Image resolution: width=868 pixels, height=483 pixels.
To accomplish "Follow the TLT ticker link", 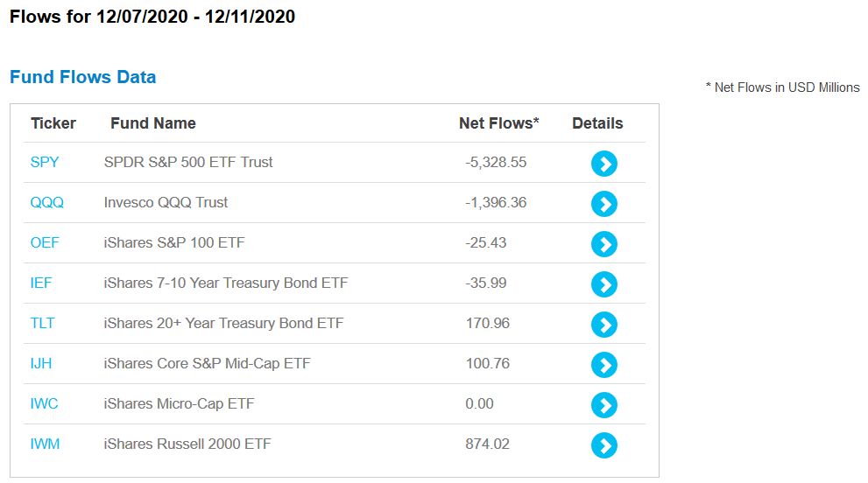I will coord(42,323).
